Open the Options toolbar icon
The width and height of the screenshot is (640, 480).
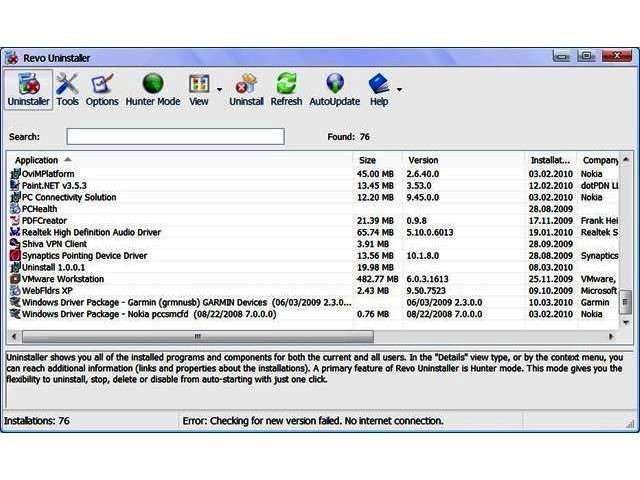(102, 88)
